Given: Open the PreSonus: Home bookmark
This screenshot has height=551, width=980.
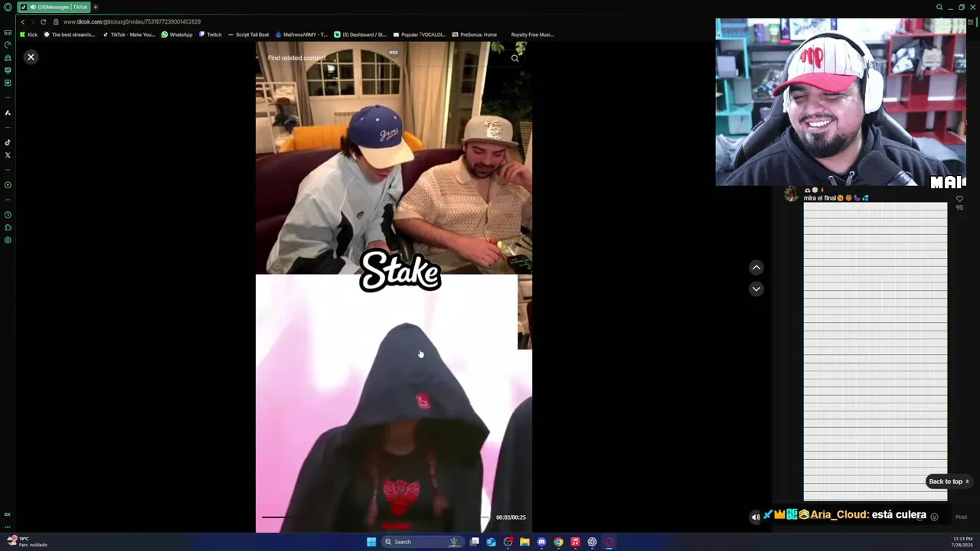Looking at the screenshot, I should pyautogui.click(x=474, y=34).
